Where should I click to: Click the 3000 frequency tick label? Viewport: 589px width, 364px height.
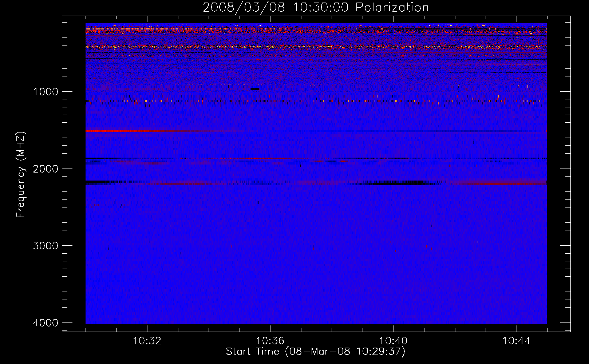pyautogui.click(x=46, y=246)
